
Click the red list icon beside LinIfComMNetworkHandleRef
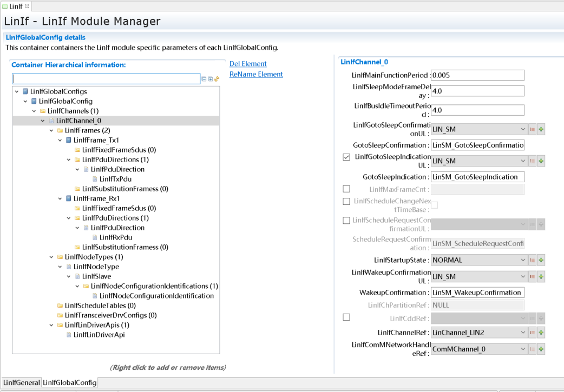tap(532, 349)
